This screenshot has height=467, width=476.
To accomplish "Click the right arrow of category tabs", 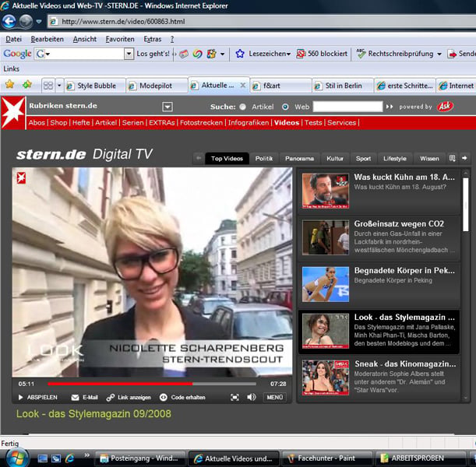I will [x=464, y=158].
